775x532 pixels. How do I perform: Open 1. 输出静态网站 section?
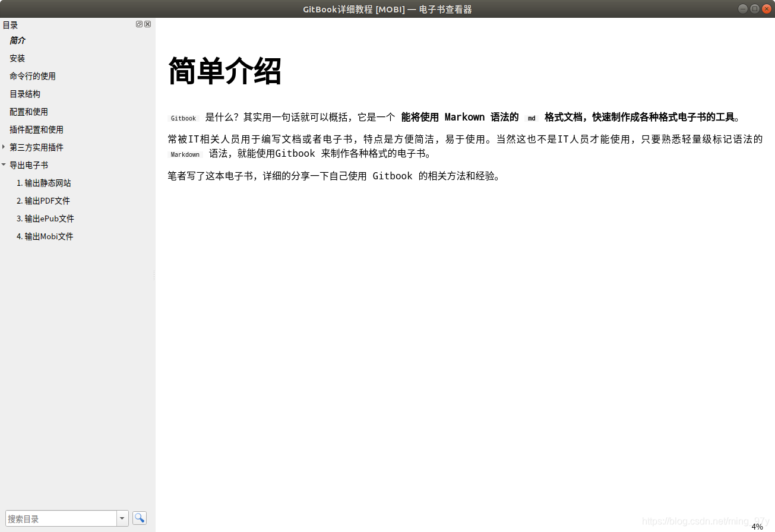[x=44, y=183]
